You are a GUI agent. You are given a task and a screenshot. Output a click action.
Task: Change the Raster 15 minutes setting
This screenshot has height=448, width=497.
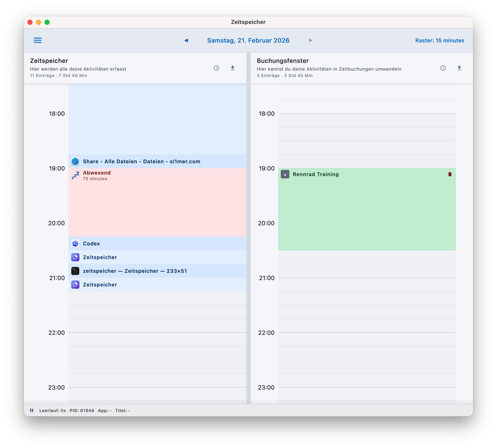tap(439, 40)
